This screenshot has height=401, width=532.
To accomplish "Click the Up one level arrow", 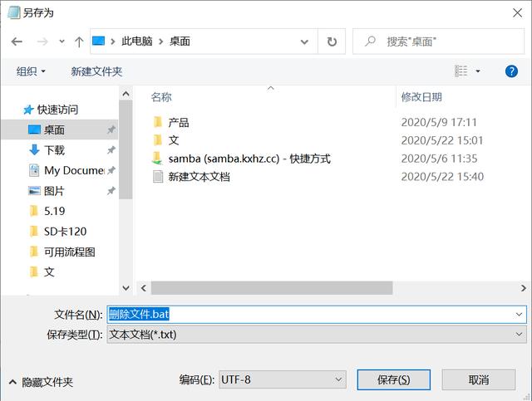I will point(79,42).
